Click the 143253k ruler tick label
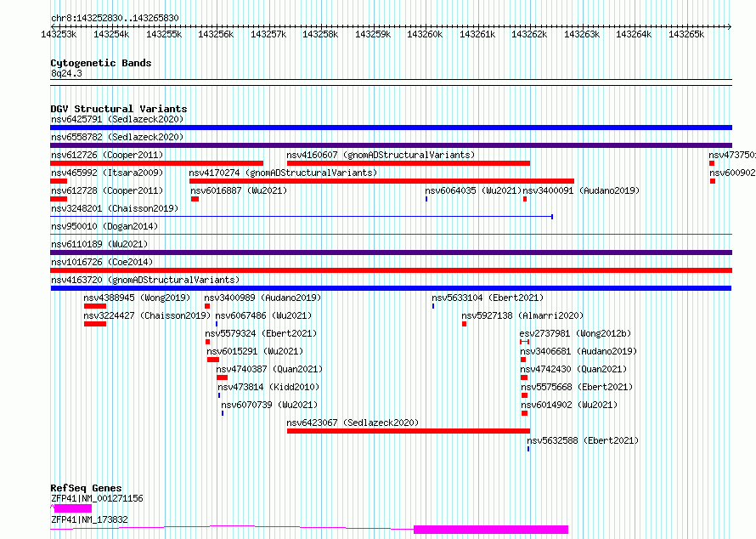The height and width of the screenshot is (539, 756). coord(59,34)
